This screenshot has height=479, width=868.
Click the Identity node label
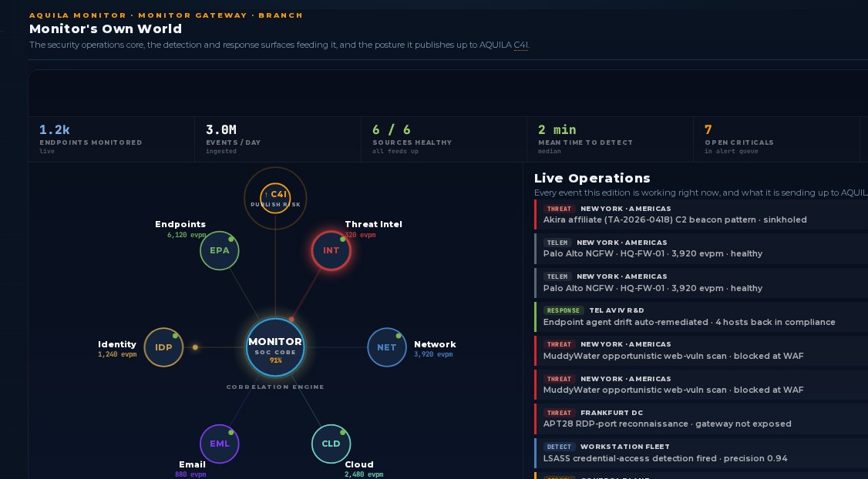click(x=117, y=344)
